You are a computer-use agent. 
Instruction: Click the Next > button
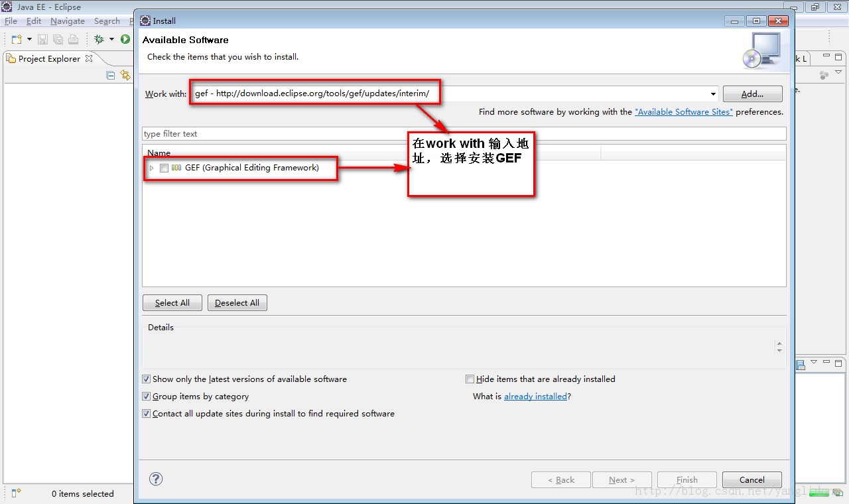(x=621, y=480)
